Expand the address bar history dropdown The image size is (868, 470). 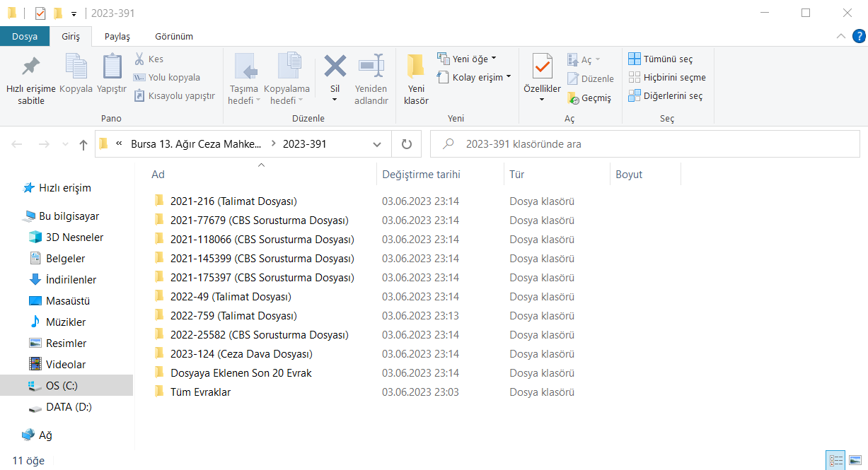(x=377, y=144)
